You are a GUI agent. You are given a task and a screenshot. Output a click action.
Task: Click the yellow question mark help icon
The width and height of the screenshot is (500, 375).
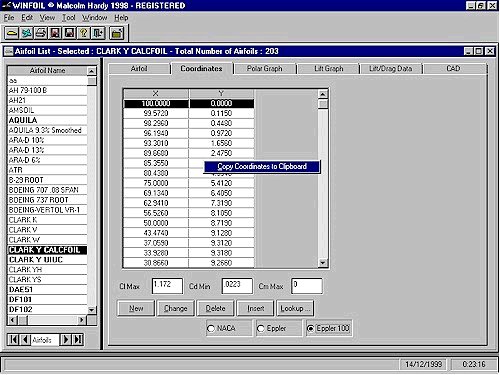point(84,33)
